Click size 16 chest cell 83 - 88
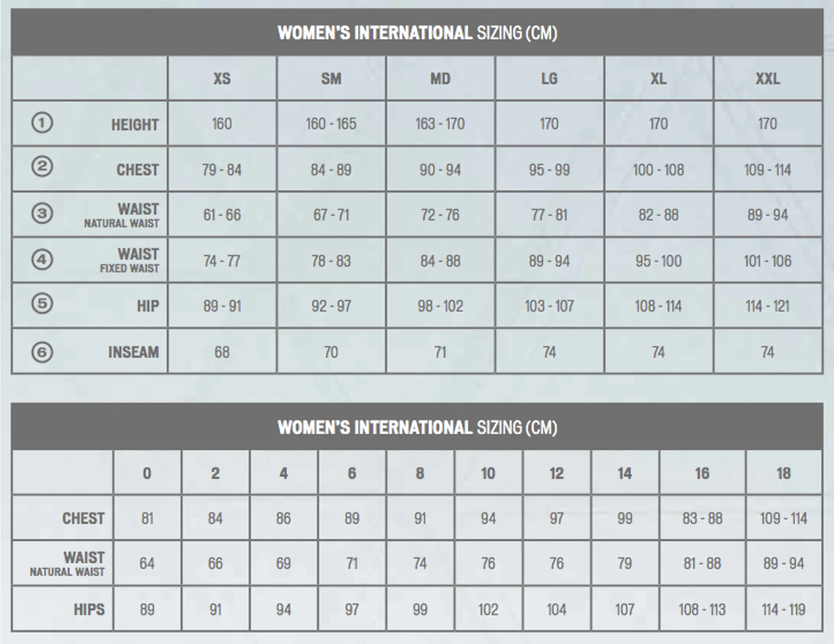This screenshot has width=834, height=644. point(702,519)
